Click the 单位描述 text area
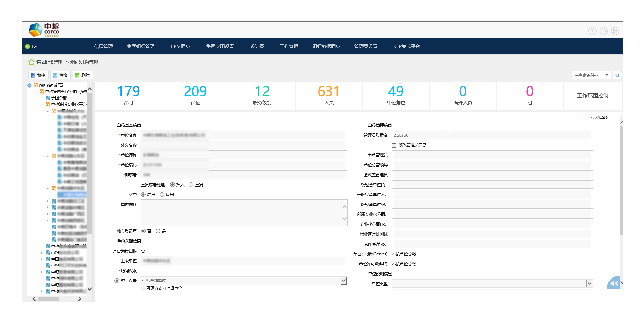 click(244, 213)
